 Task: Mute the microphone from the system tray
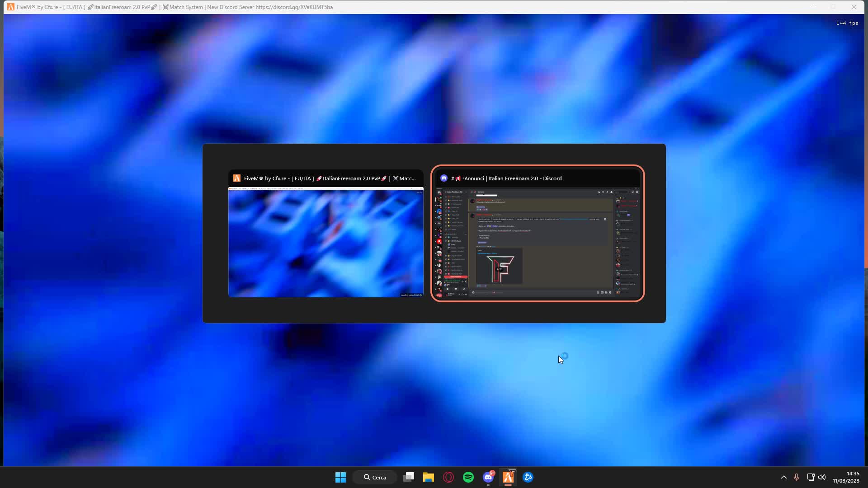797,477
